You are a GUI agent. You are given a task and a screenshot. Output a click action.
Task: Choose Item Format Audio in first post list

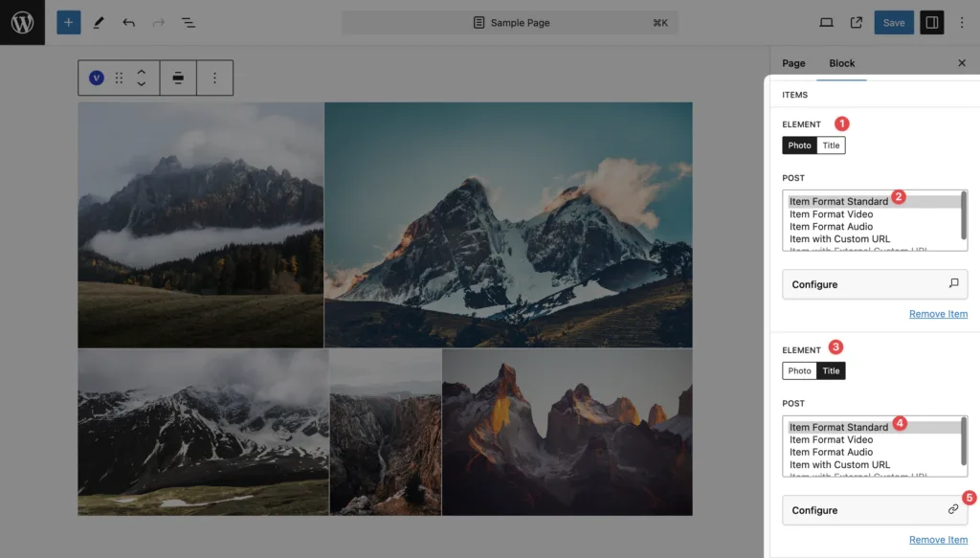874,226
